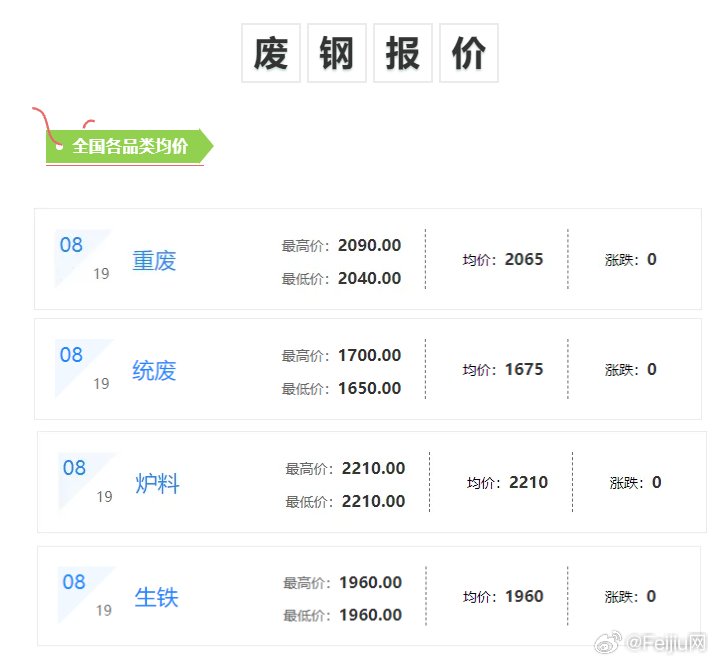Click the 涨跌 value in 重废 row
This screenshot has height=662, width=715.
pos(652,259)
